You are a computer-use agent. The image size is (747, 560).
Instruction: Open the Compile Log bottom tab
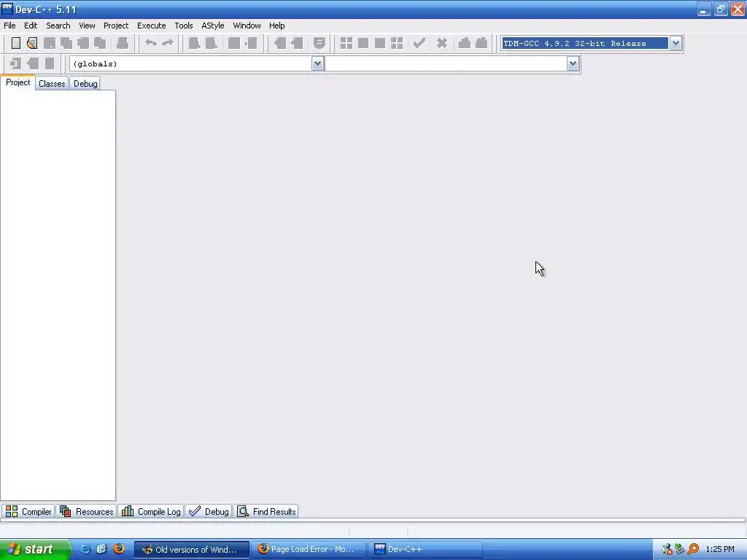[x=151, y=511]
